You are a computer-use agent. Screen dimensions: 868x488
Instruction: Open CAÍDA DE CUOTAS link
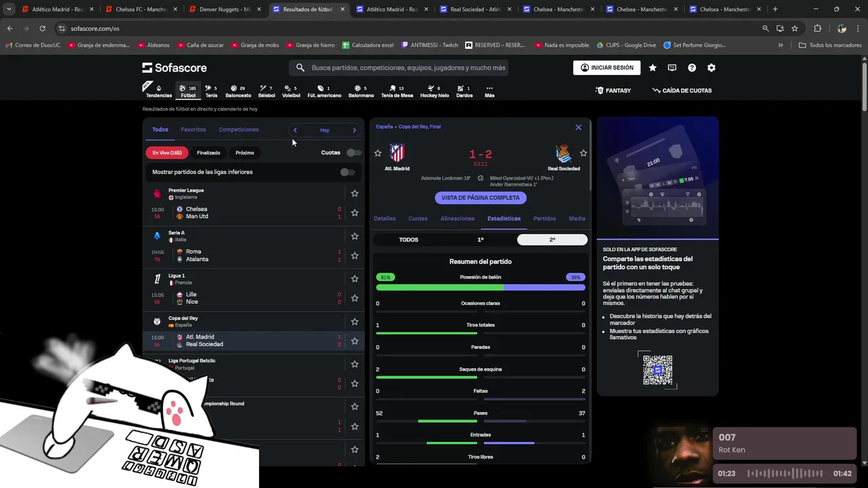682,90
